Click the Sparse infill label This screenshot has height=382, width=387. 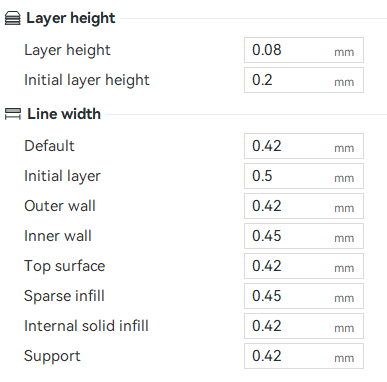(x=64, y=296)
